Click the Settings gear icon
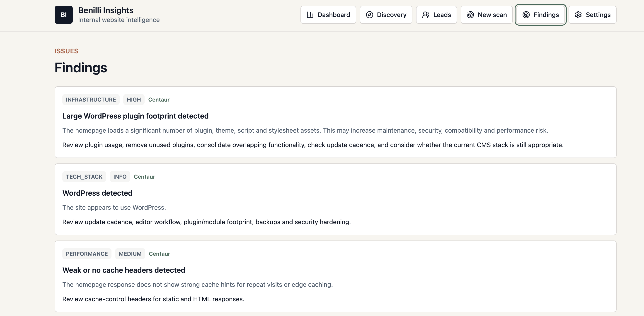Viewport: 644px width, 316px height. pyautogui.click(x=578, y=15)
